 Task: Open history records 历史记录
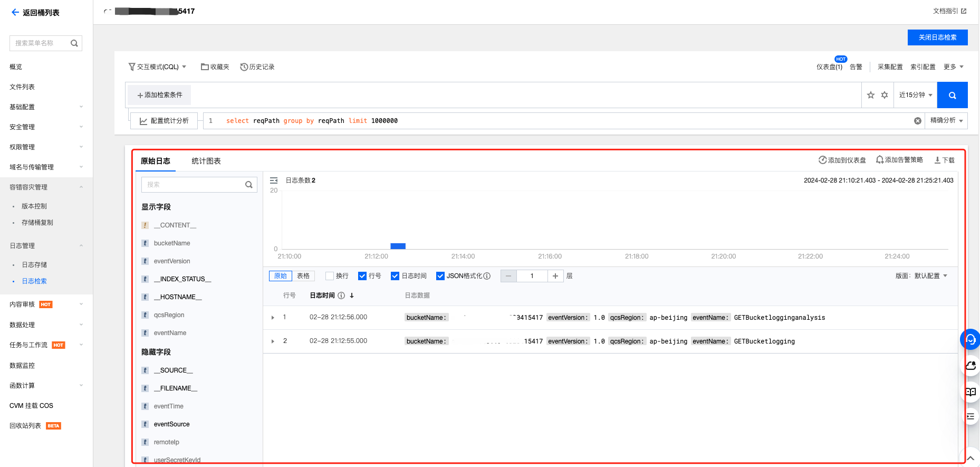pyautogui.click(x=257, y=67)
